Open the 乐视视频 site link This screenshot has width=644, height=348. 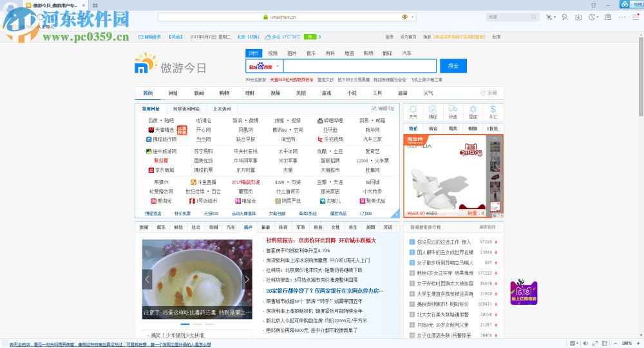[330, 140]
